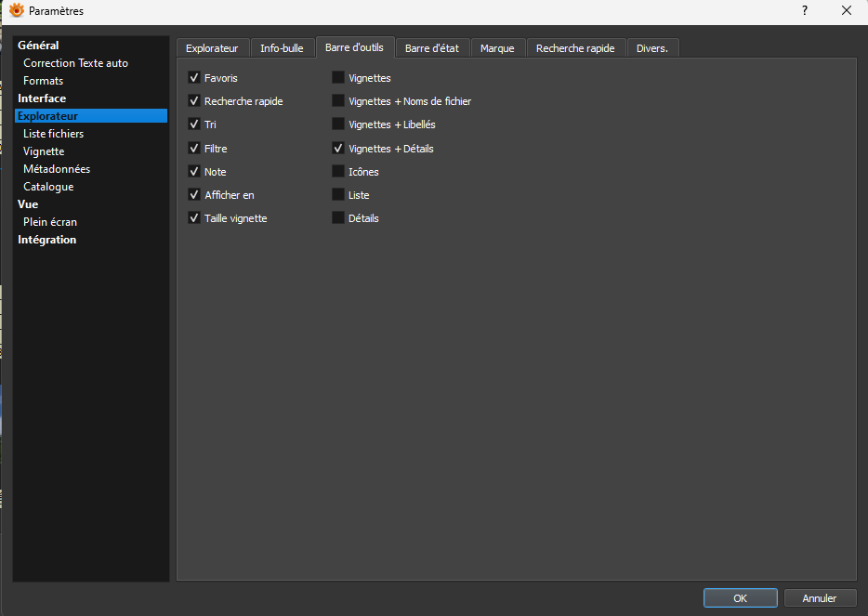The height and width of the screenshot is (616, 868).
Task: Toggle the Recherche rapide checkbox
Action: pyautogui.click(x=193, y=100)
